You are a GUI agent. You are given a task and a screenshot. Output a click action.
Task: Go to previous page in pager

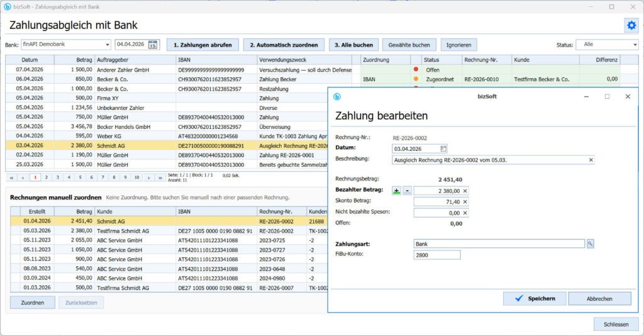pos(23,177)
